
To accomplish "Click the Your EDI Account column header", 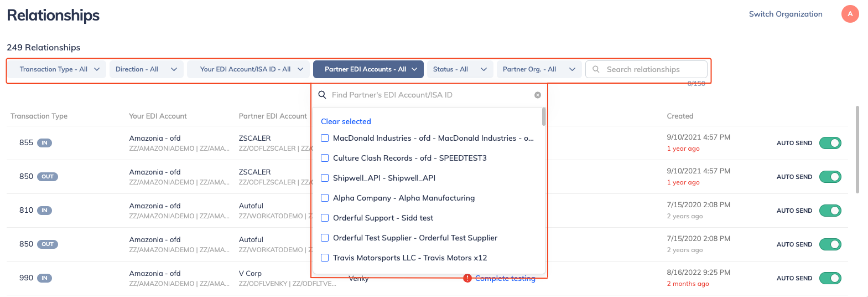I will [x=158, y=116].
